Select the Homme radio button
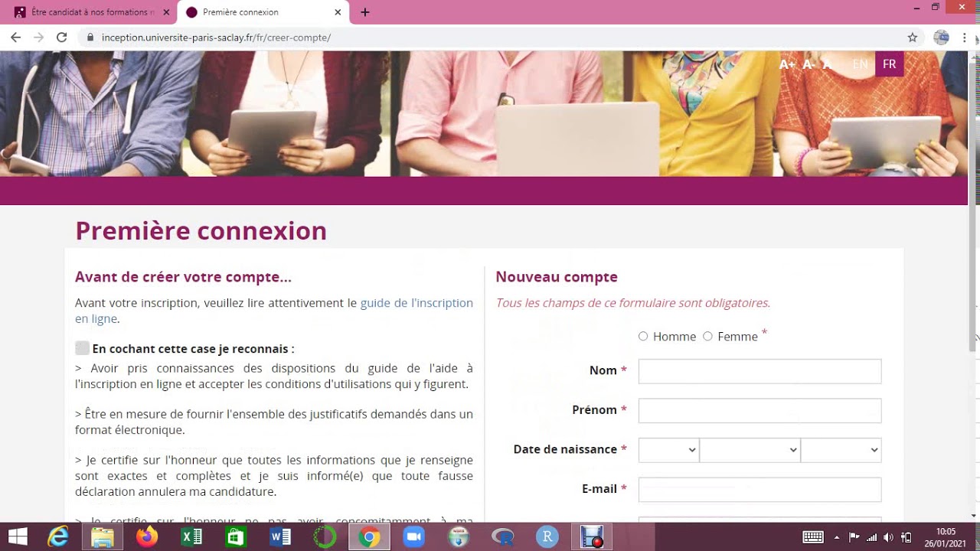This screenshot has width=980, height=551. click(x=643, y=336)
